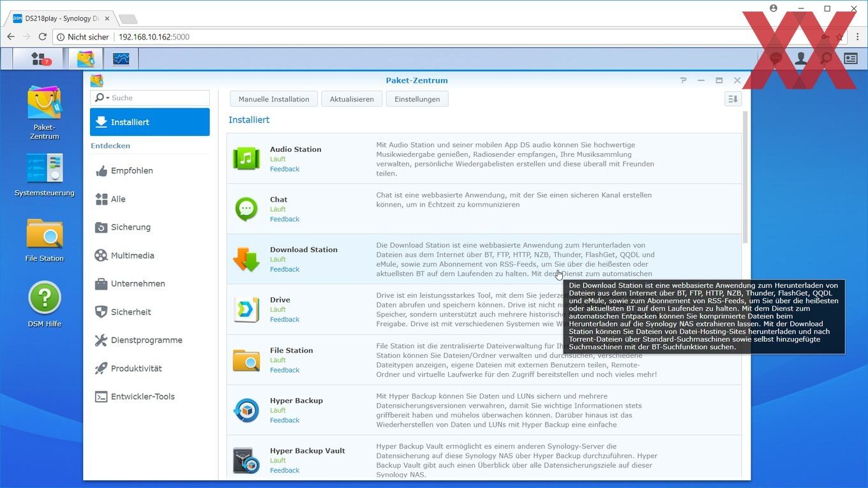Viewport: 868px width, 488px height.
Task: Open Feedback link for Audio Station
Action: pos(285,169)
